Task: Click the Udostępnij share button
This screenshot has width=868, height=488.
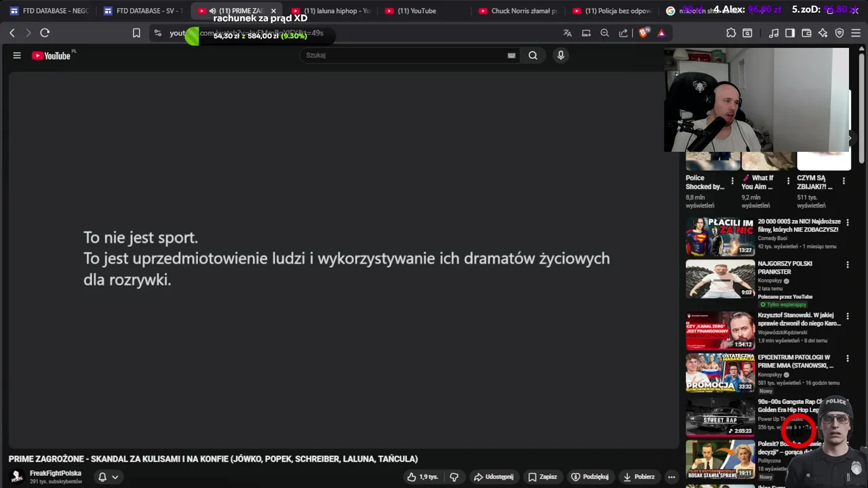Action: click(x=494, y=476)
